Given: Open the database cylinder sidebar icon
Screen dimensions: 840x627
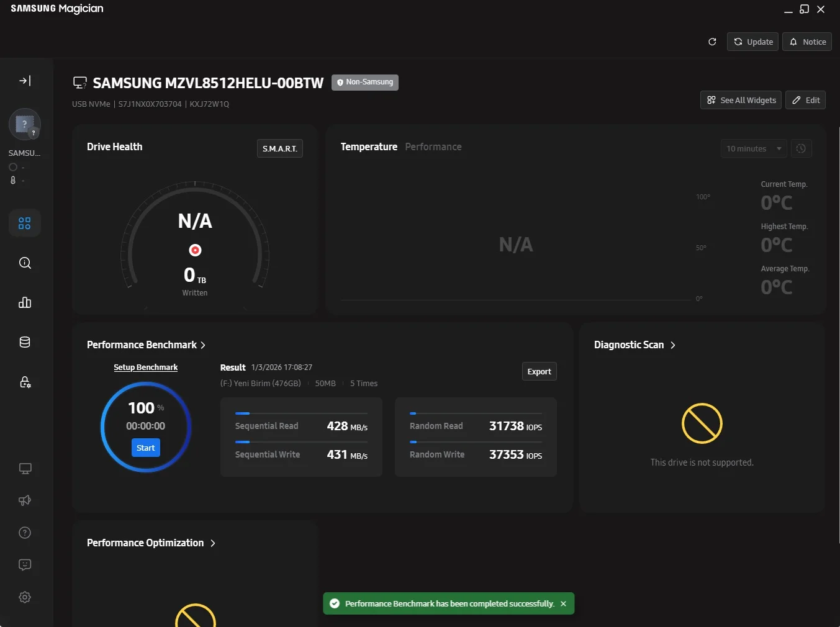Looking at the screenshot, I should tap(25, 342).
